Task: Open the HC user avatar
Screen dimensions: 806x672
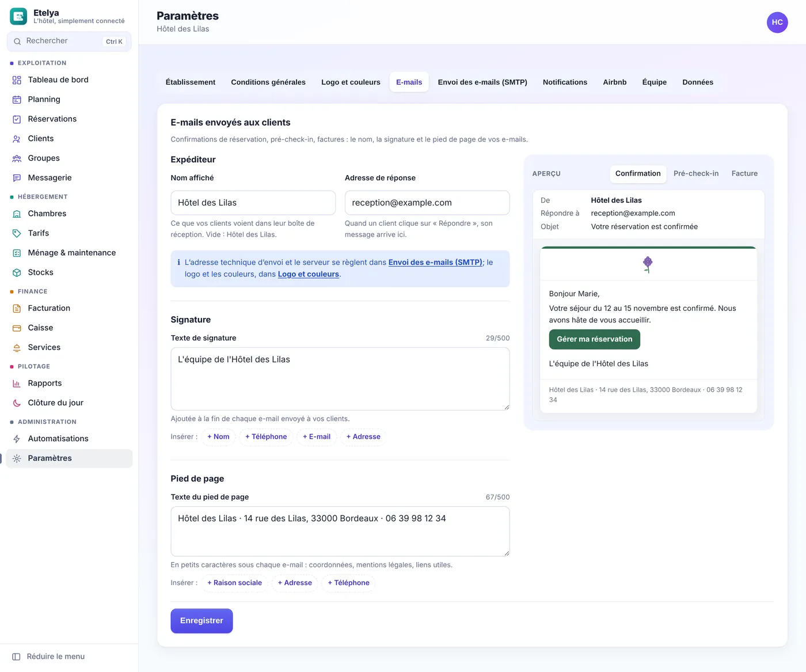Action: coord(777,22)
